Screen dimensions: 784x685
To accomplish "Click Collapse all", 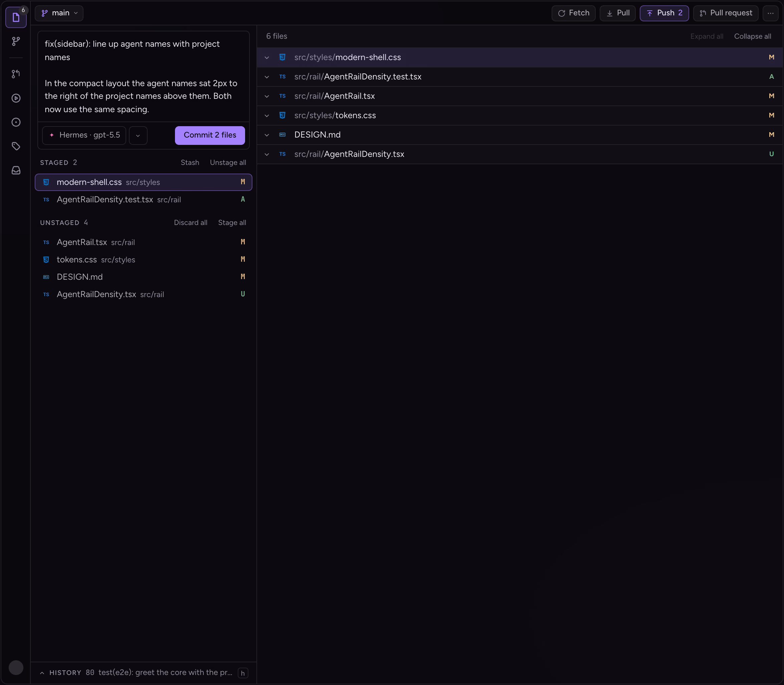I will tap(752, 37).
